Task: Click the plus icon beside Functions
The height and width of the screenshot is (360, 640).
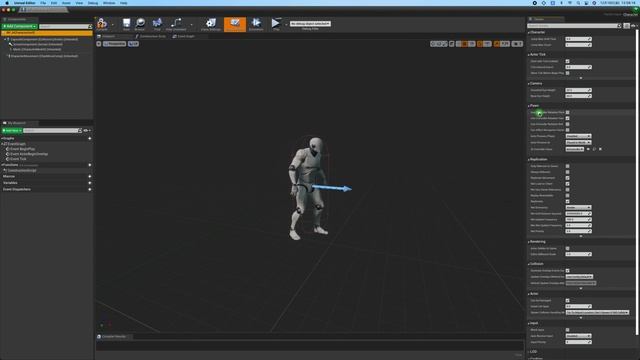Action: 90,165
